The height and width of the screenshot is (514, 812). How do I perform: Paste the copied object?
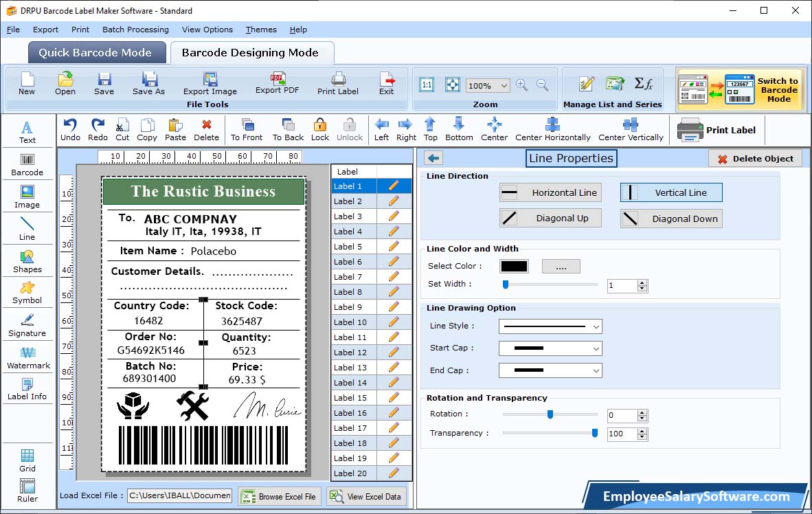coord(176,130)
